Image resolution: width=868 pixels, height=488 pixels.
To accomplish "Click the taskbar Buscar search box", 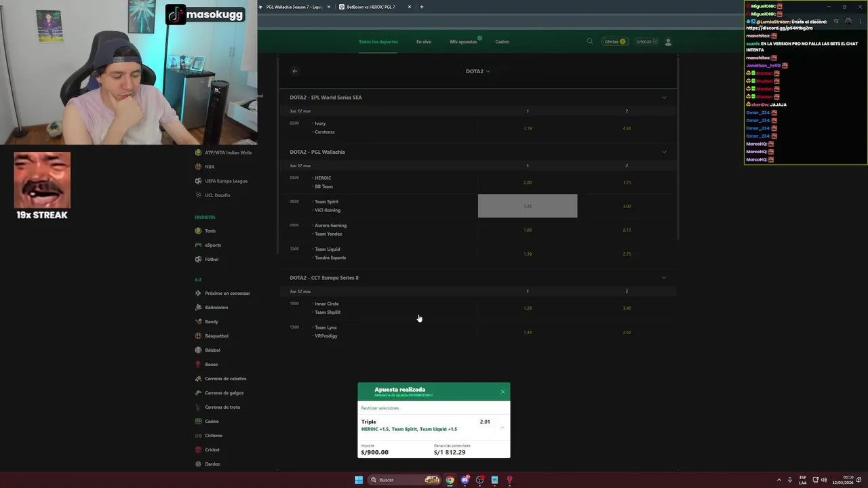I will point(405,480).
